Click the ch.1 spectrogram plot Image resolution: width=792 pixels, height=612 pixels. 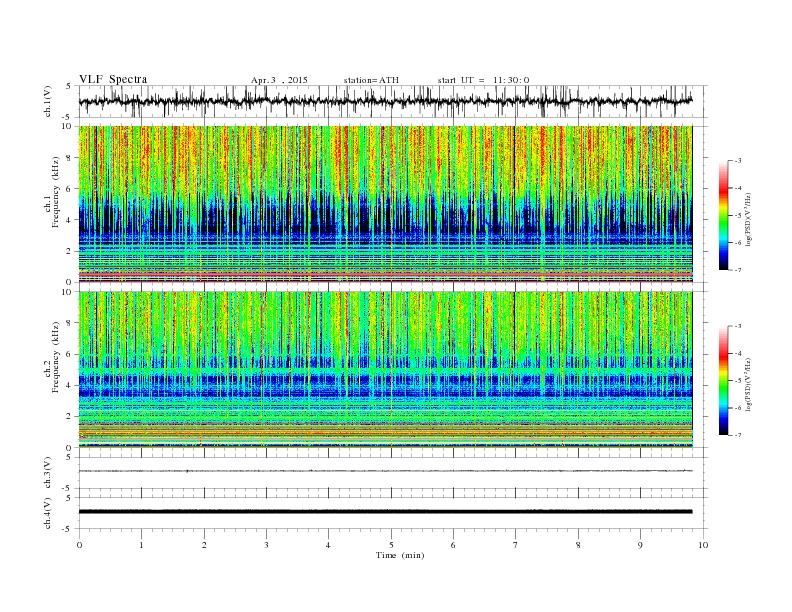[x=386, y=204]
